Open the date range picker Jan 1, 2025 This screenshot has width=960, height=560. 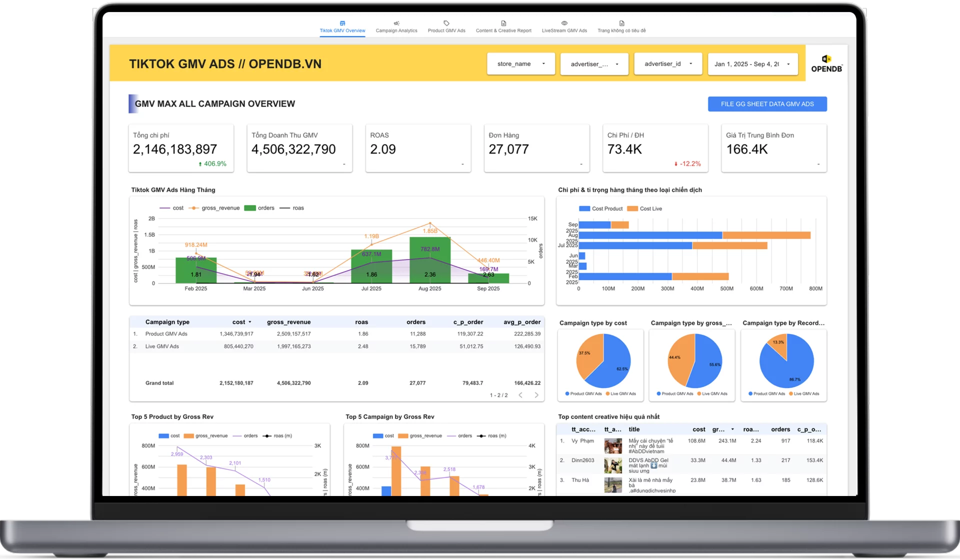click(x=752, y=64)
